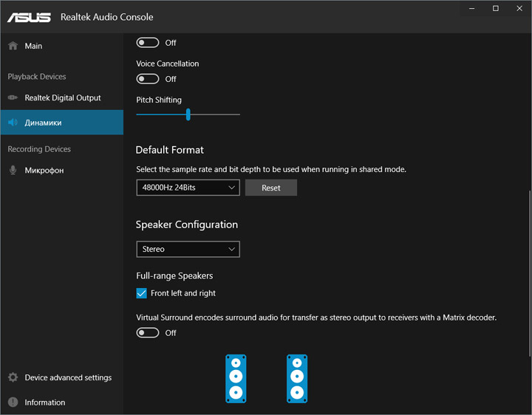532x415 pixels.
Task: Uncheck Front left and right checkbox
Action: 142,293
